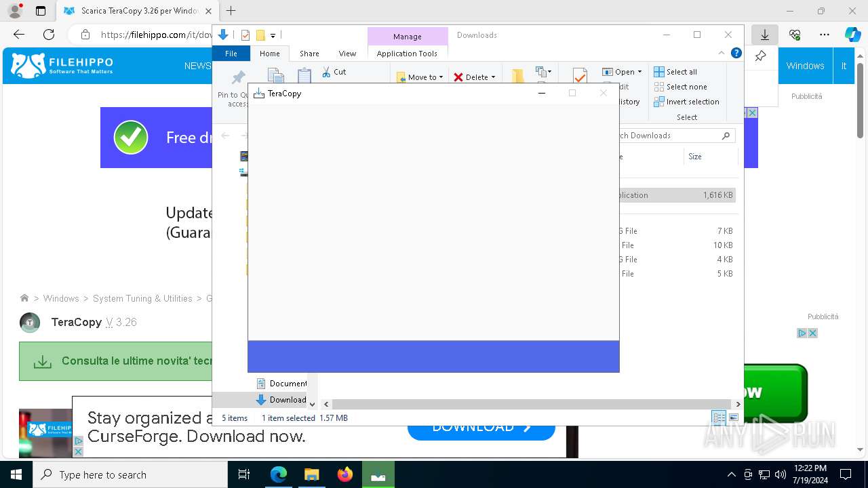Switch to the Home ribbon tab
Screen dimensions: 868x488
click(269, 54)
